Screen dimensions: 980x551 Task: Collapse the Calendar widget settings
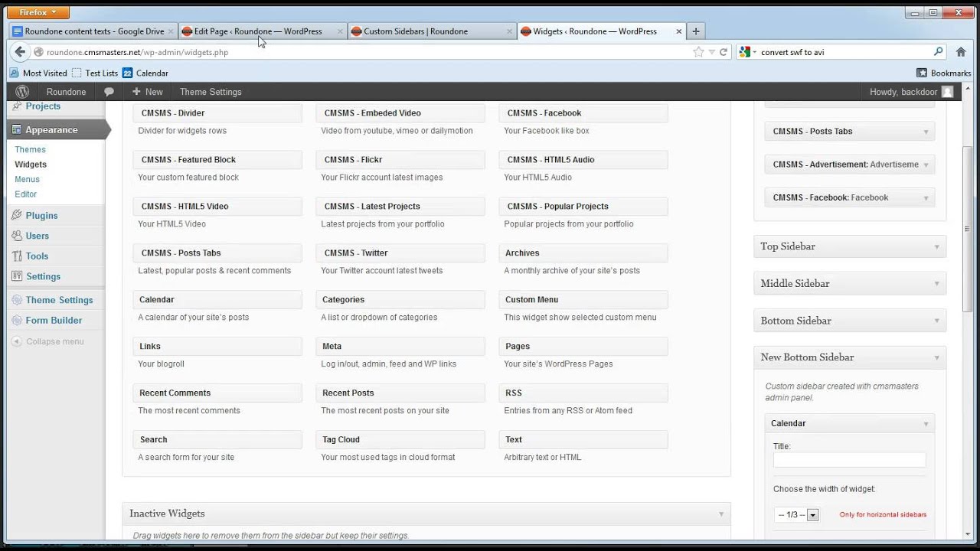pyautogui.click(x=926, y=424)
